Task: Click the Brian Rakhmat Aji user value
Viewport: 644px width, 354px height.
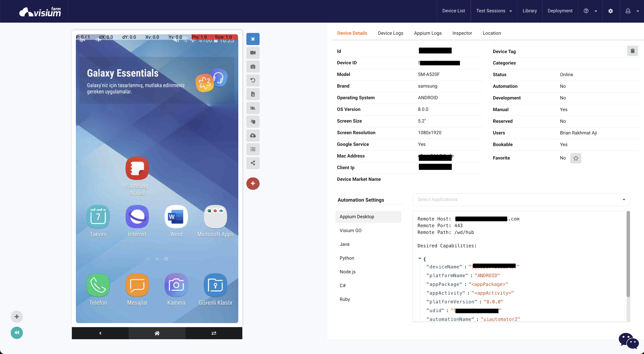Action: (578, 133)
